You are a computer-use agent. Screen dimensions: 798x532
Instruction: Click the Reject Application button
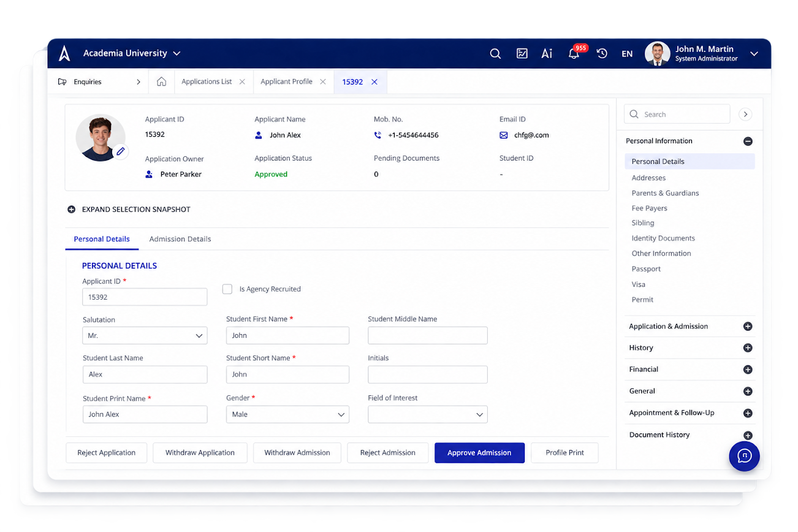[x=107, y=453]
